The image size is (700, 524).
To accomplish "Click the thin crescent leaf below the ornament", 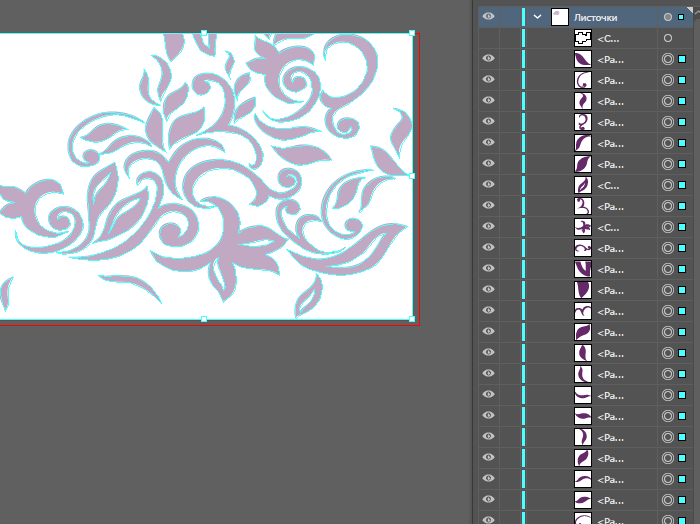I will click(x=130, y=286).
